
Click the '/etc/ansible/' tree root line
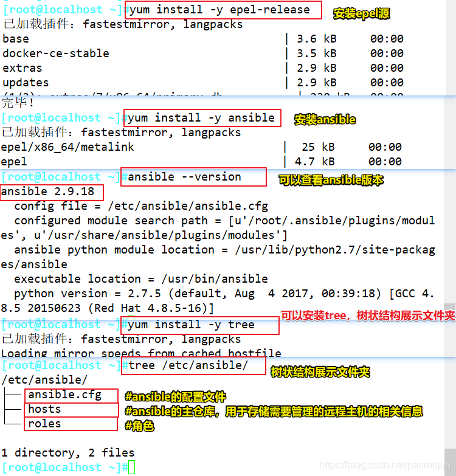click(x=44, y=380)
